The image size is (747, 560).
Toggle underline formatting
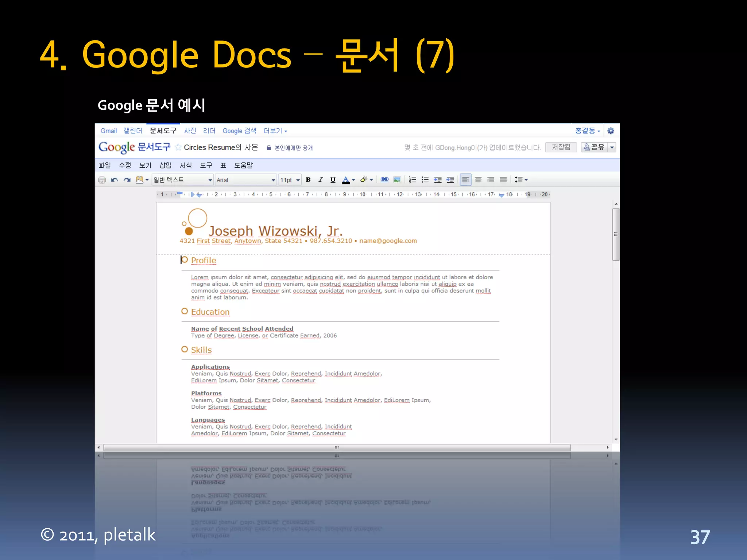click(x=333, y=180)
